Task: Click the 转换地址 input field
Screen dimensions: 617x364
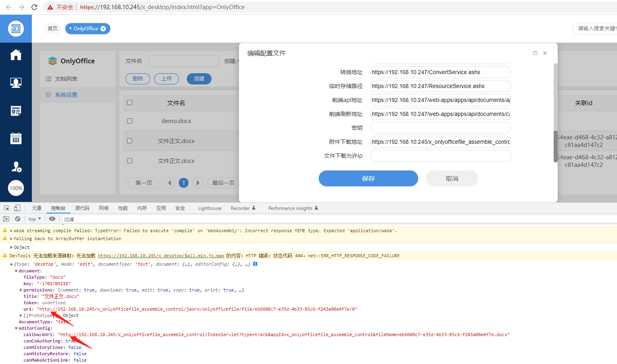Action: [x=441, y=72]
